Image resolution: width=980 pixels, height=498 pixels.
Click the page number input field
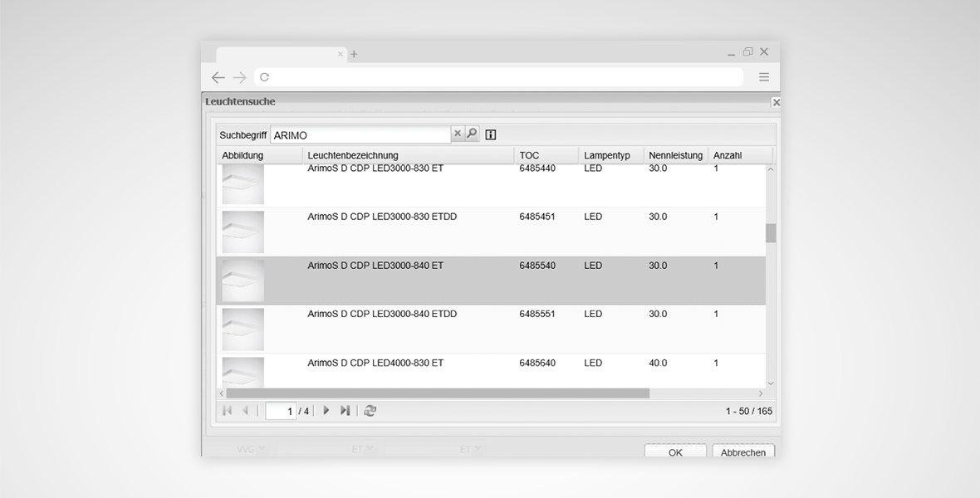pyautogui.click(x=281, y=411)
